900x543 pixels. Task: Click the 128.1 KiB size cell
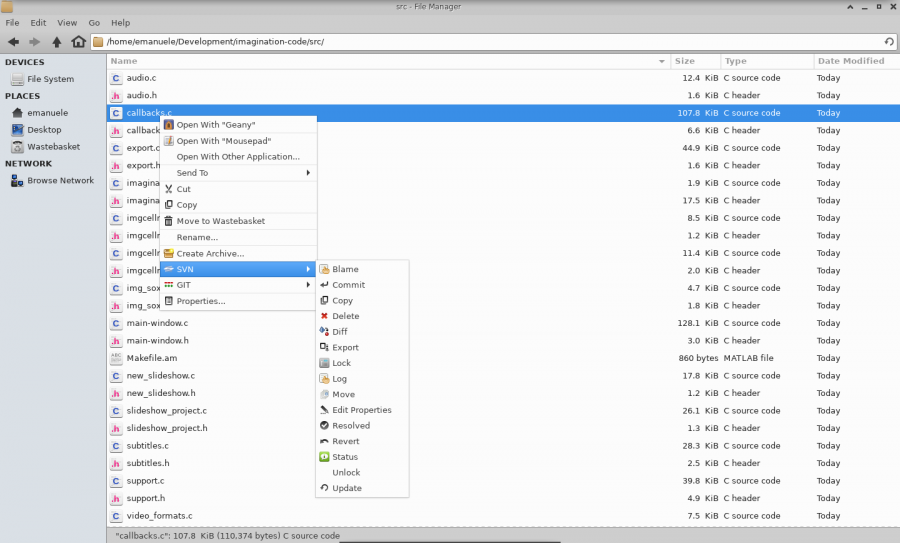(697, 323)
